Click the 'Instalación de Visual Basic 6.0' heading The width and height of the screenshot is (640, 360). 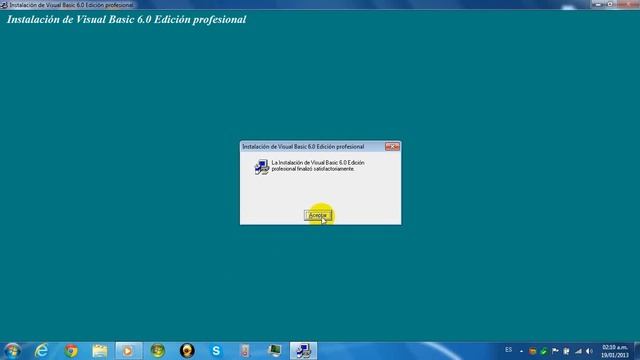127,20
